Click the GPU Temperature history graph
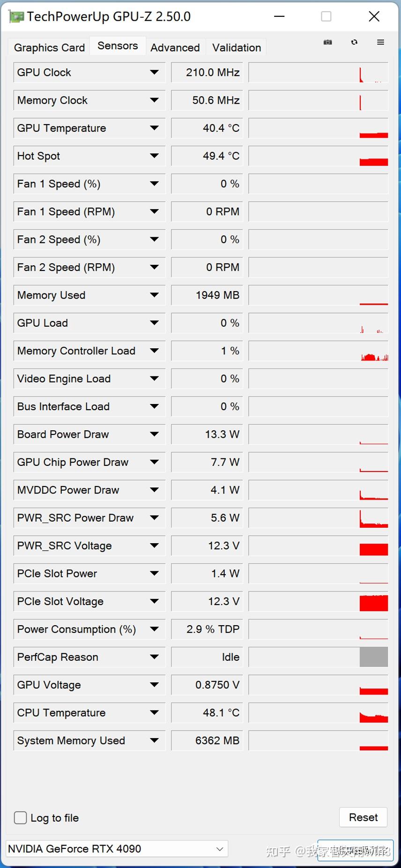 (x=318, y=128)
